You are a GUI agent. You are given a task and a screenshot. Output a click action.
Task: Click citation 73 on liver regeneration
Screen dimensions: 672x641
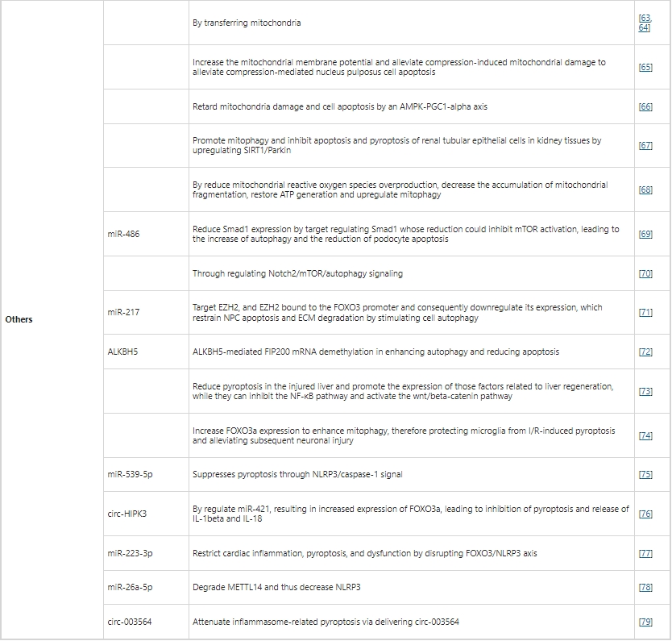645,391
